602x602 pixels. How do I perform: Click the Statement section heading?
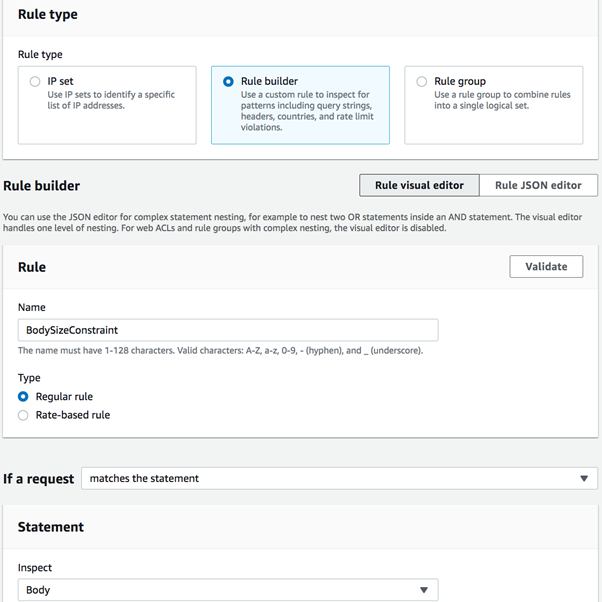[x=51, y=527]
